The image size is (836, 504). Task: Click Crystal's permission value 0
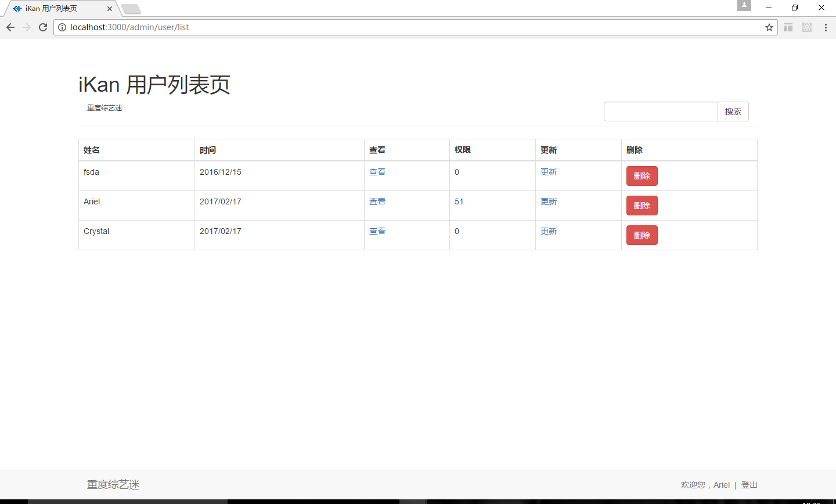[457, 231]
